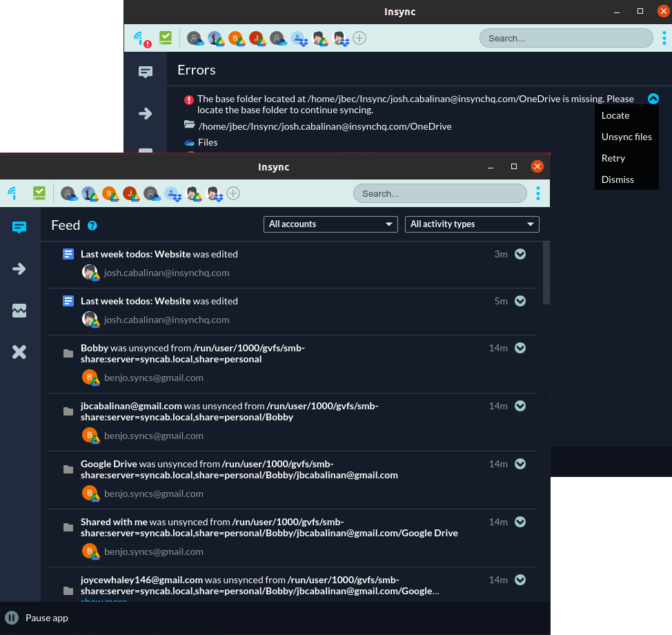Expand the jbcabalinan@gmail.com was unsynced entry
Viewport: 672px width, 635px height.
pos(520,406)
